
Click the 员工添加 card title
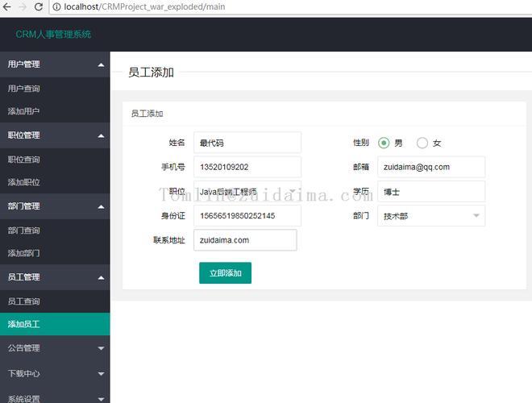coord(147,114)
